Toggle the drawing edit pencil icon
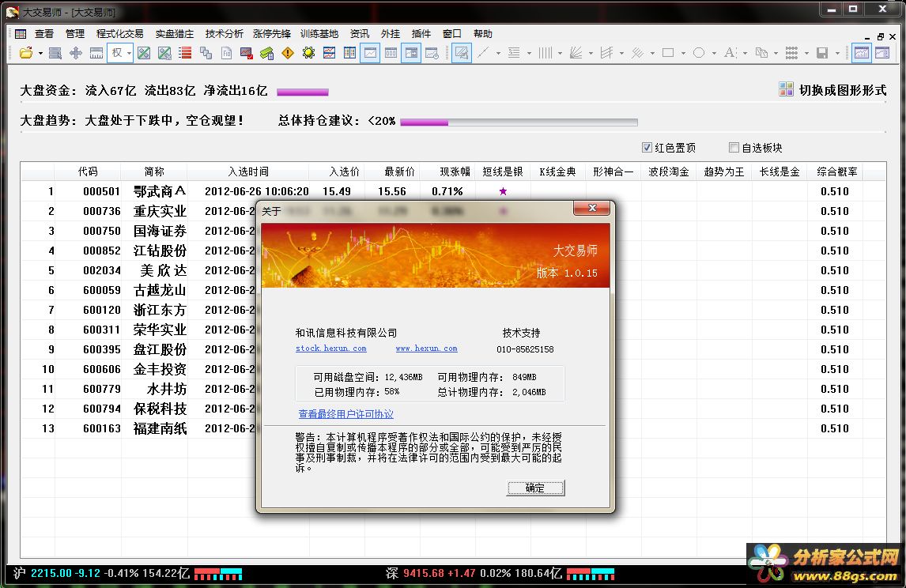Image resolution: width=906 pixels, height=588 pixels. (x=462, y=53)
